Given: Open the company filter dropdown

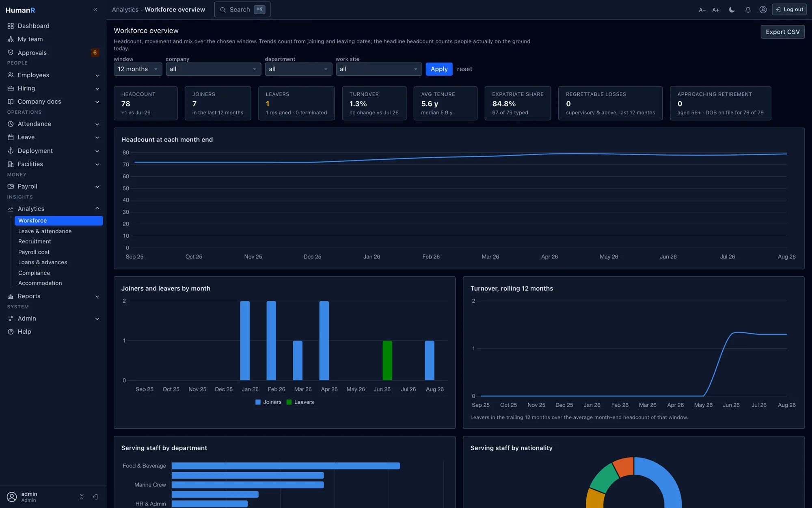Looking at the screenshot, I should coord(214,69).
